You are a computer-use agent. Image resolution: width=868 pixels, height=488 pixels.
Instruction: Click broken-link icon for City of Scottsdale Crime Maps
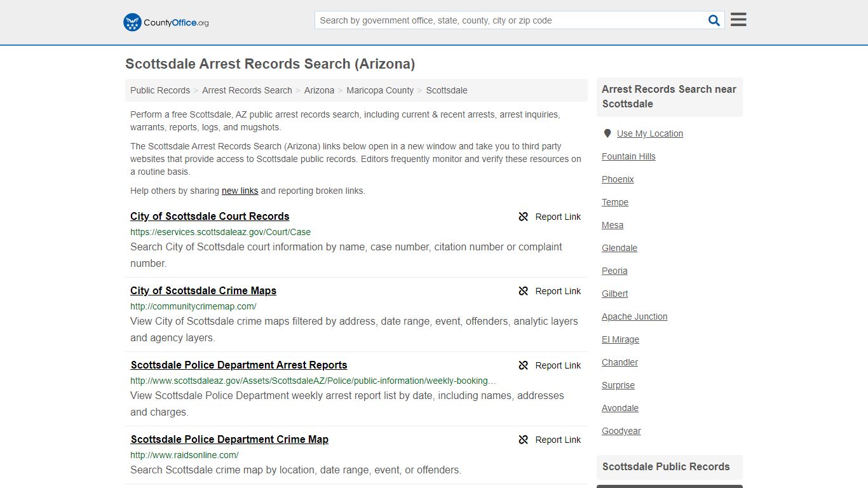[x=523, y=291]
